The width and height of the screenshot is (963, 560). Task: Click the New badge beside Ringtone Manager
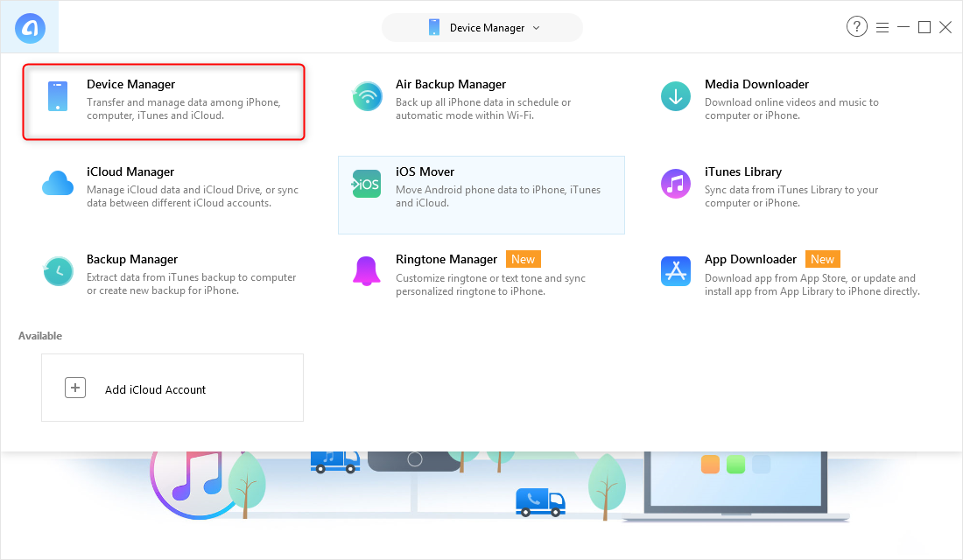point(524,259)
